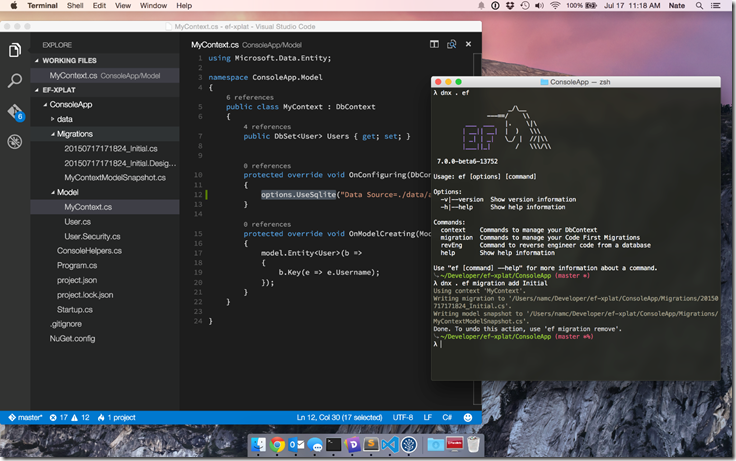Click the errors and warnings count indicator

point(69,417)
